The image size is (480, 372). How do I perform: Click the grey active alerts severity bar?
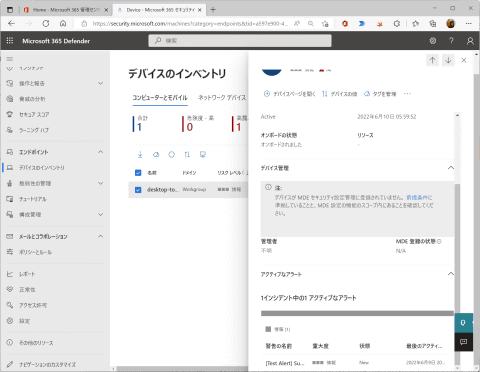[357, 313]
